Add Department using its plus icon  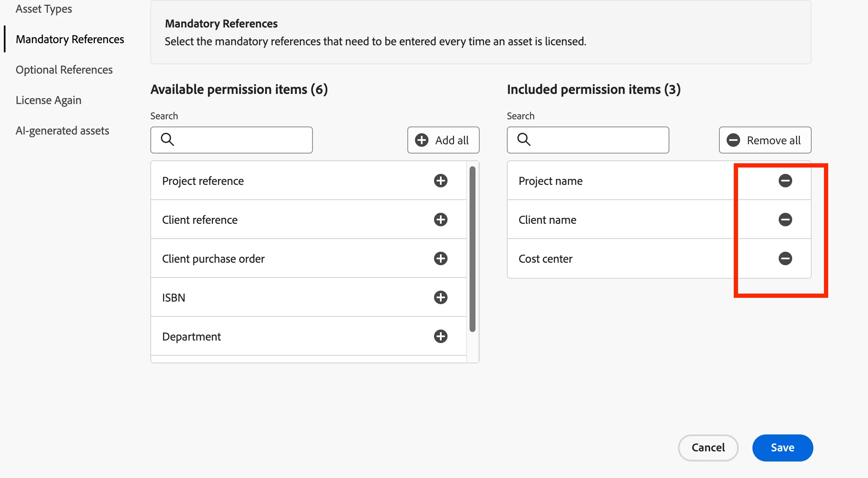[x=440, y=336]
